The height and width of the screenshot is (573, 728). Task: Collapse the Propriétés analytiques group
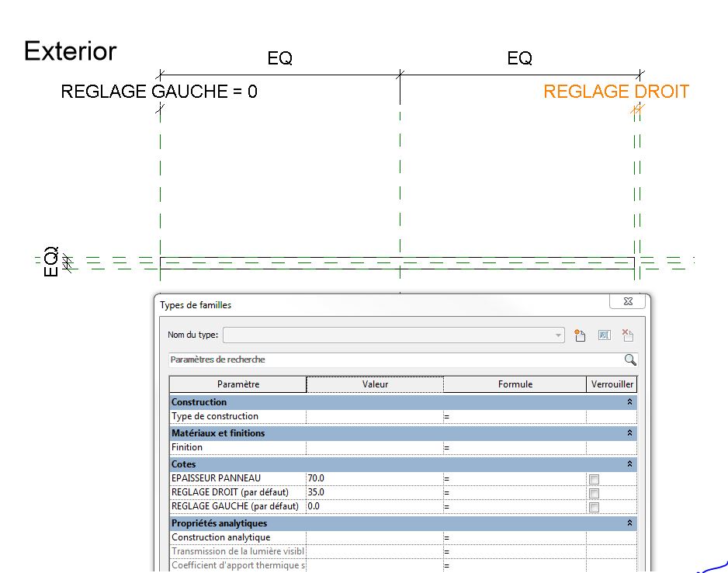coord(629,523)
